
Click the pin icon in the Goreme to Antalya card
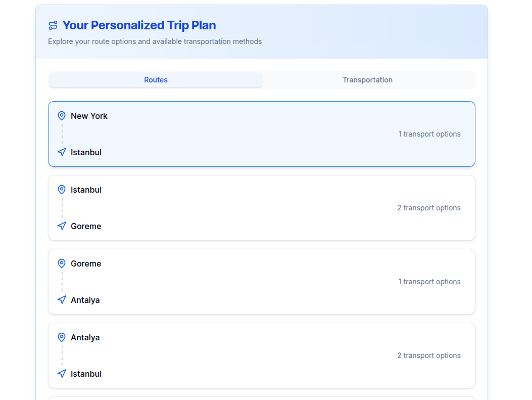62,263
